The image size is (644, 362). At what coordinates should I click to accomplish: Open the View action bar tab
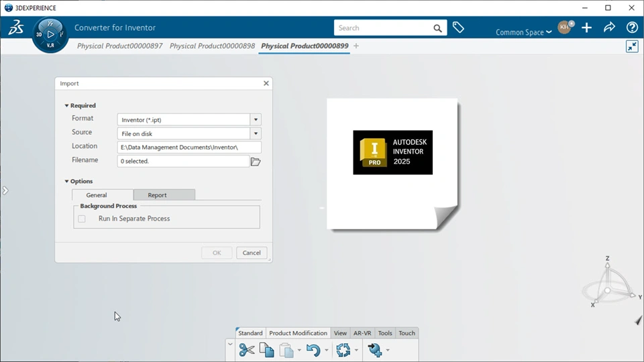click(340, 333)
